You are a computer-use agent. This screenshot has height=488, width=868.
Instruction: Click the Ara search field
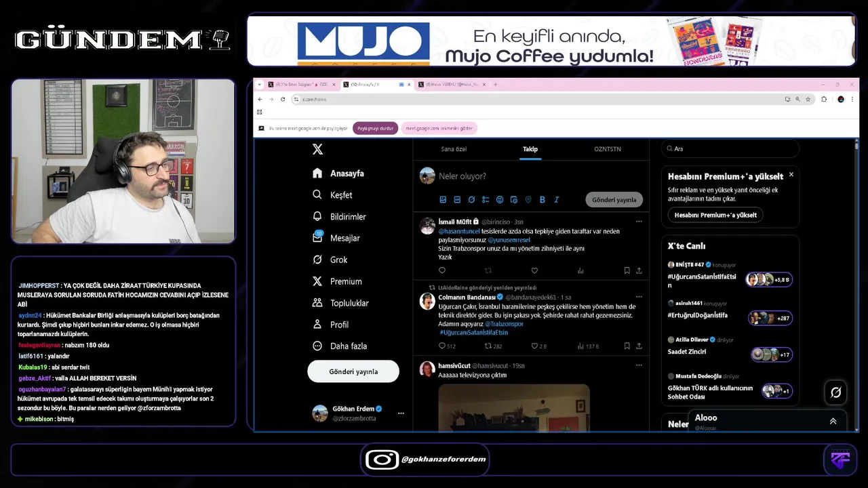tap(730, 148)
